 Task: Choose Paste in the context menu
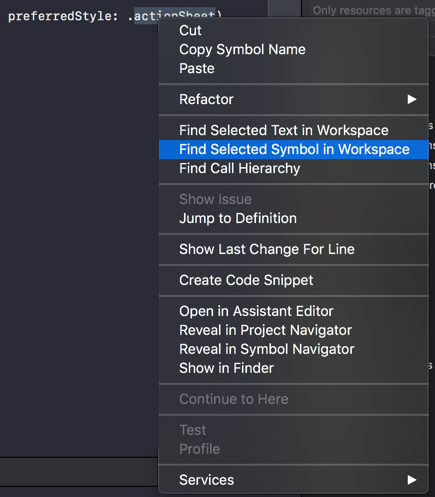(x=293, y=69)
